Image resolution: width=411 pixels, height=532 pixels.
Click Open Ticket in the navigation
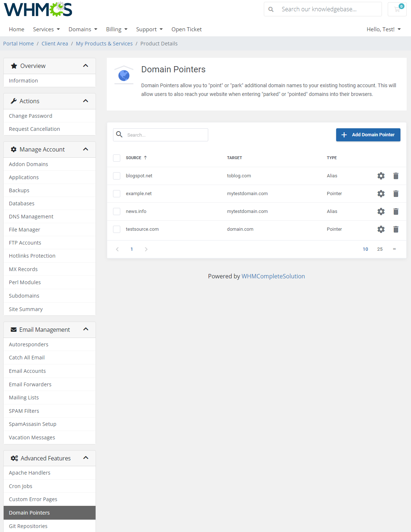[186, 29]
